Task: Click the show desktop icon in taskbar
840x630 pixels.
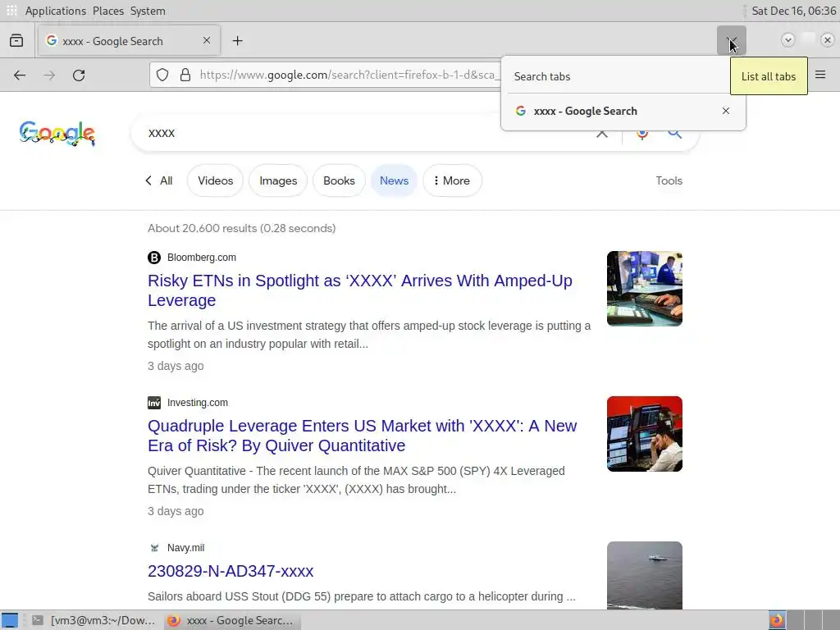Action: tap(10, 620)
